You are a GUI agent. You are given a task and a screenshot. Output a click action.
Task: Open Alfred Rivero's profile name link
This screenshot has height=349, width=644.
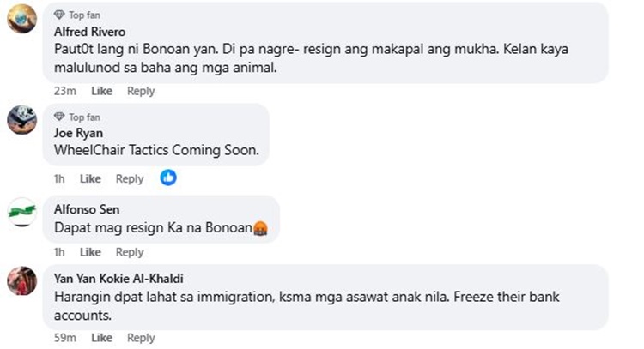(89, 32)
